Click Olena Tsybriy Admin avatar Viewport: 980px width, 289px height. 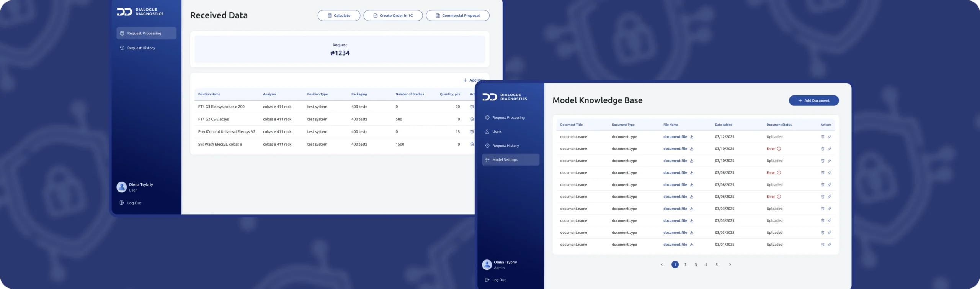(x=487, y=264)
